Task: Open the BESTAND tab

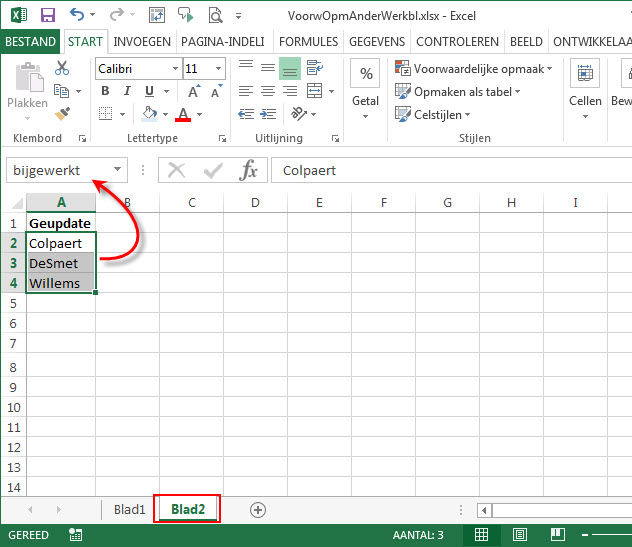Action: pos(30,42)
